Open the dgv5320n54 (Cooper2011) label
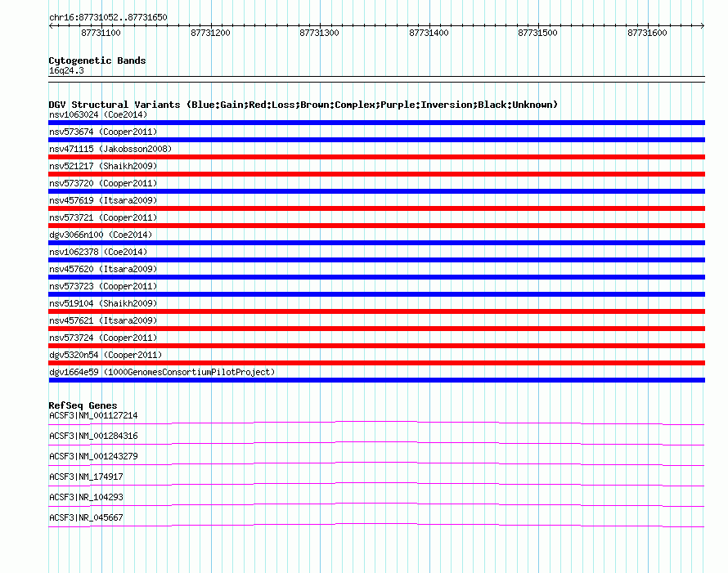Viewport: 728px width, 573px height. 106,355
